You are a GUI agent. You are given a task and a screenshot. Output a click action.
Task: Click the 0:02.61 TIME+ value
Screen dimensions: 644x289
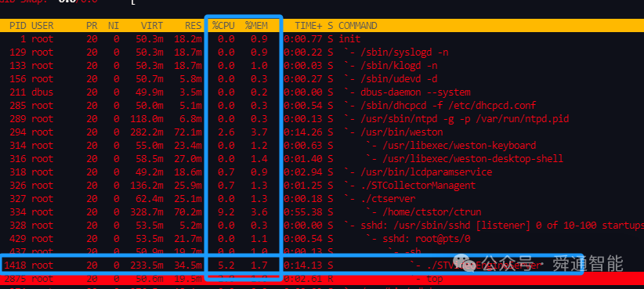[303, 279]
